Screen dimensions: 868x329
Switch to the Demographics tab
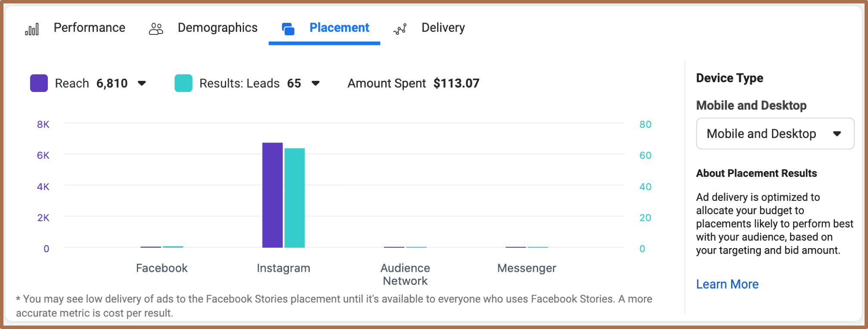tap(217, 28)
